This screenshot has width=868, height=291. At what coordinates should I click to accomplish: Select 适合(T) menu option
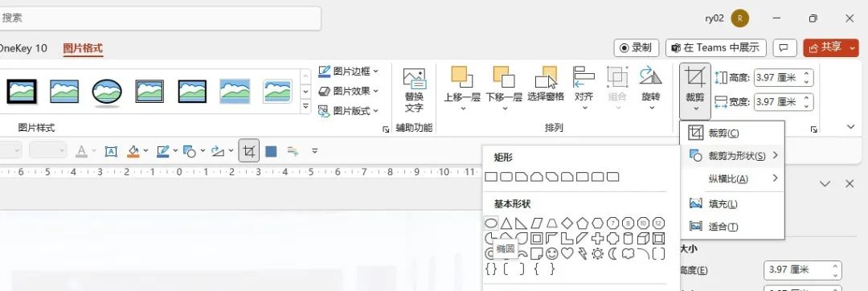(732, 226)
